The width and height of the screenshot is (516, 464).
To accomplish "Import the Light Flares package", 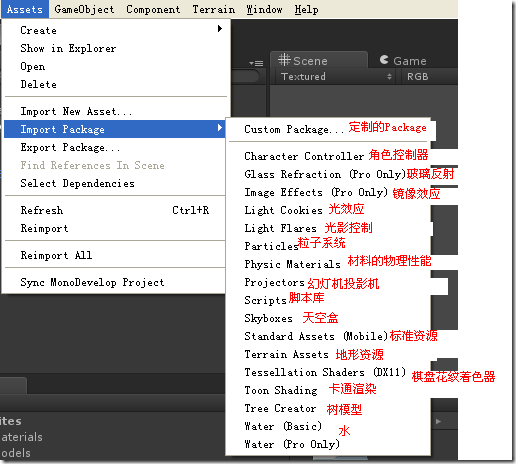I will click(x=328, y=228).
